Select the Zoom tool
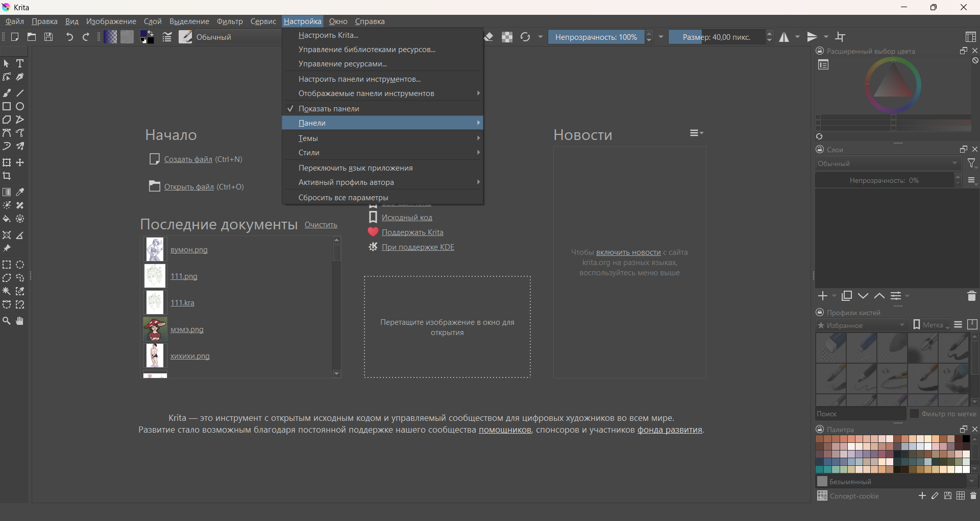 tap(7, 321)
